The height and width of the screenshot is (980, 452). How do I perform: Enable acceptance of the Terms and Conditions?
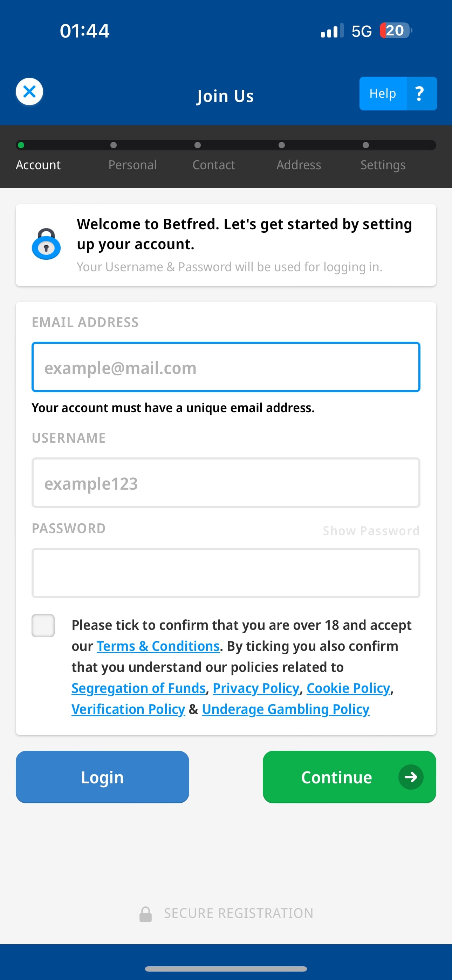coord(43,625)
